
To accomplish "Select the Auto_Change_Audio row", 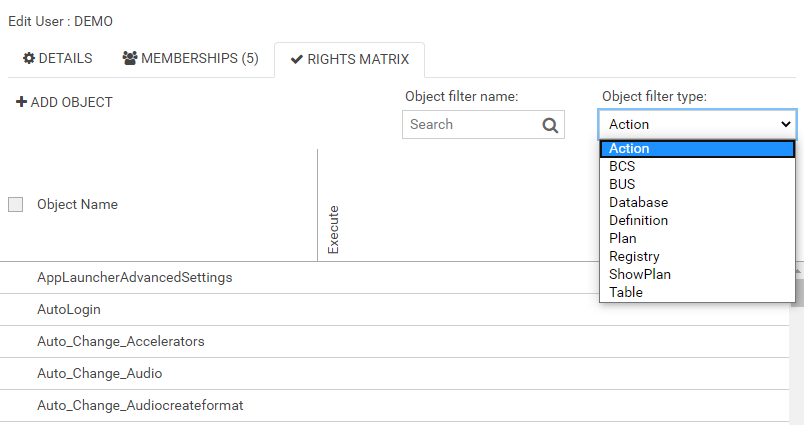I will click(x=99, y=373).
